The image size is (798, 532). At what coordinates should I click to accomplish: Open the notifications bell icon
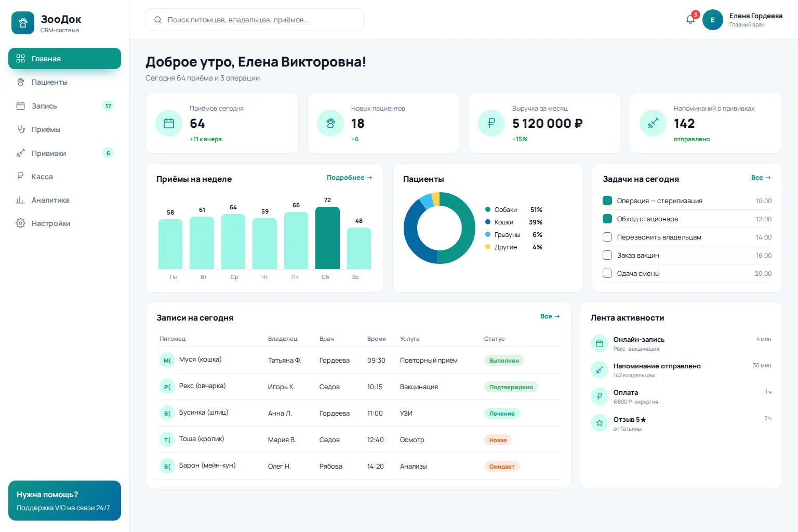click(x=690, y=20)
